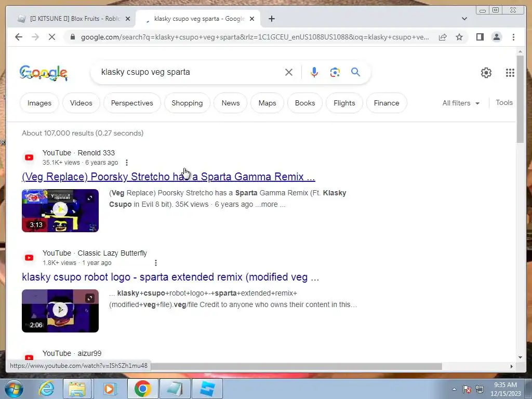Image resolution: width=532 pixels, height=399 pixels.
Task: Search by voice microphone icon
Action: click(x=314, y=72)
